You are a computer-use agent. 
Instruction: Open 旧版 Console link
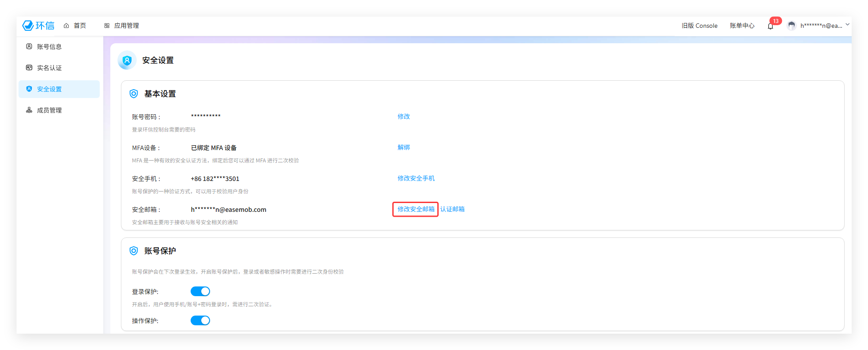[x=699, y=26]
